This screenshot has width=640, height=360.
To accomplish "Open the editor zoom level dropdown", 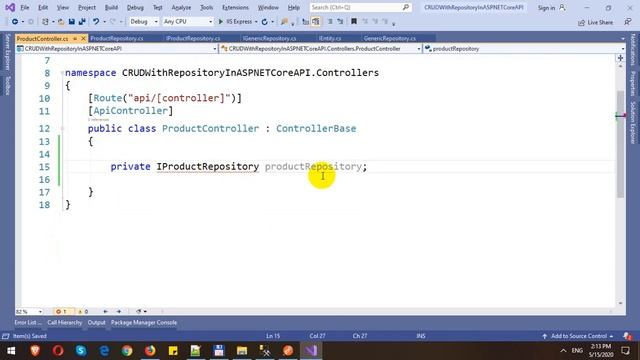I will 29,311.
